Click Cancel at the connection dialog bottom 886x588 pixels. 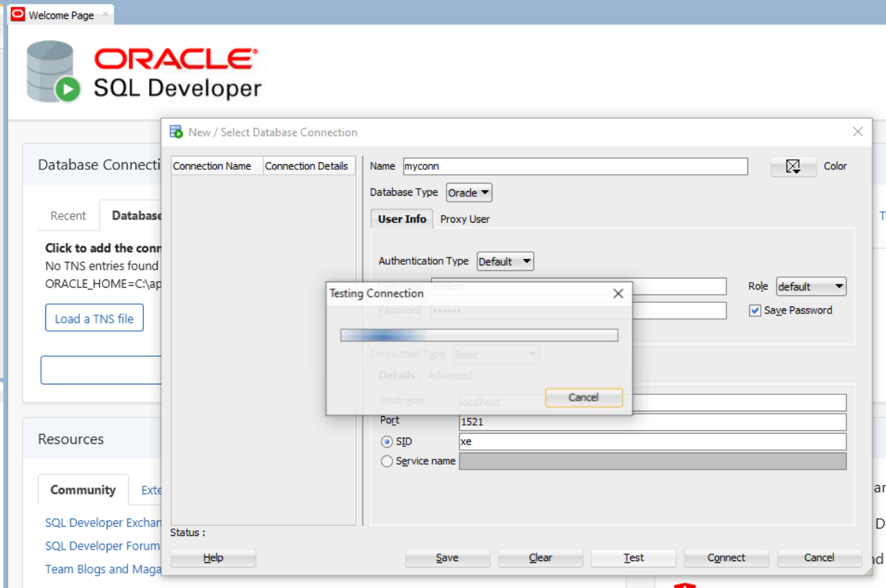tap(819, 558)
